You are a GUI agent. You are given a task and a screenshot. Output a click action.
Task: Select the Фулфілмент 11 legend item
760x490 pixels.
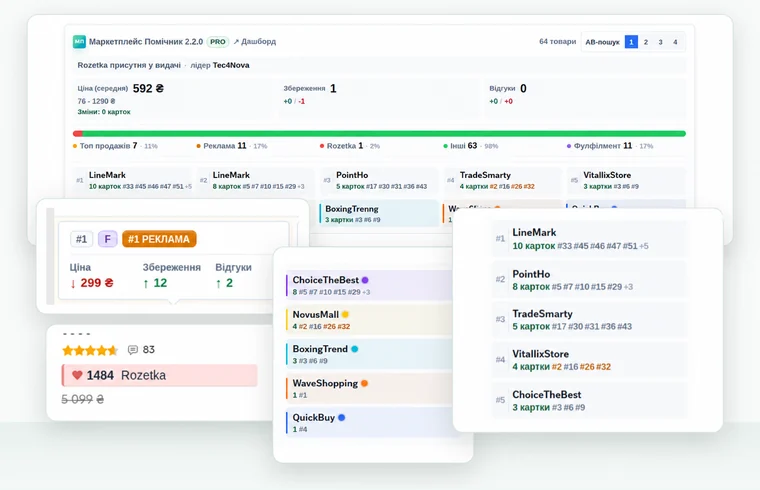(610, 146)
